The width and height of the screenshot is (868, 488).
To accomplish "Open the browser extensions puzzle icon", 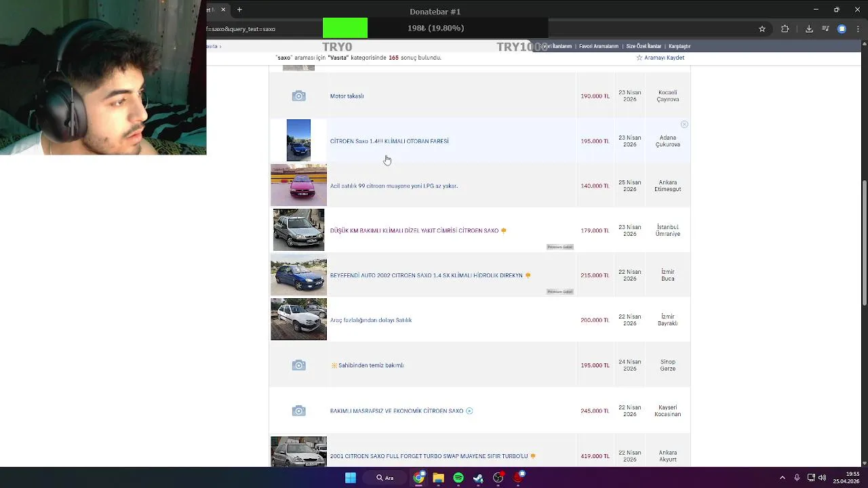I will [x=785, y=29].
